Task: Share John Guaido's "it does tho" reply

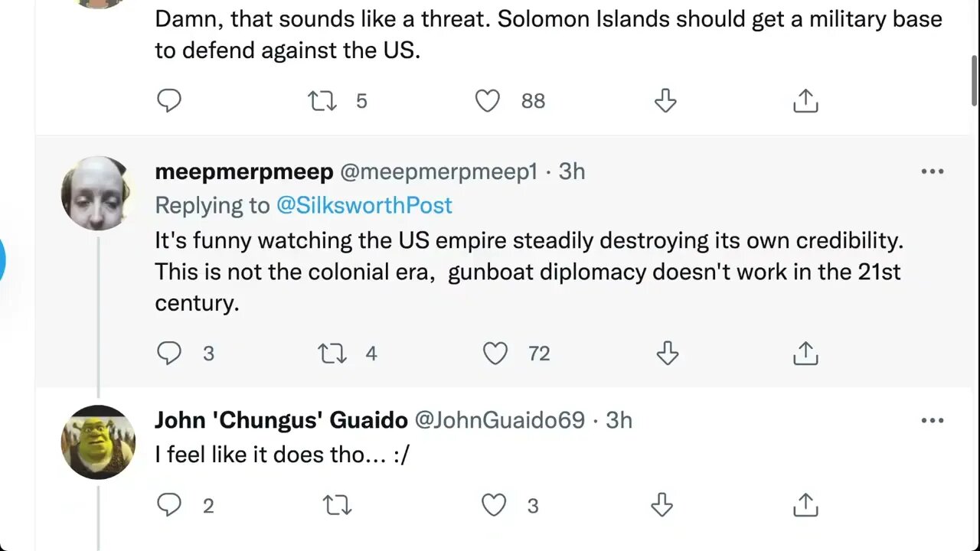Action: click(805, 505)
